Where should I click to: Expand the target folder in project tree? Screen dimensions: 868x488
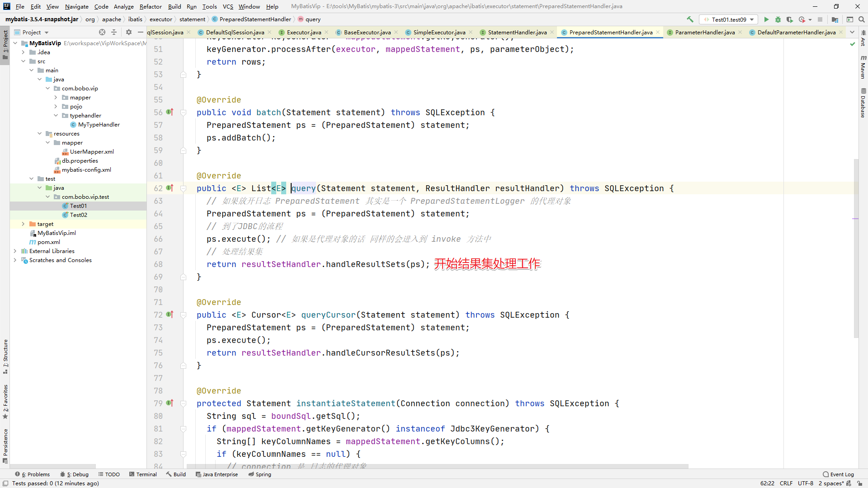24,224
